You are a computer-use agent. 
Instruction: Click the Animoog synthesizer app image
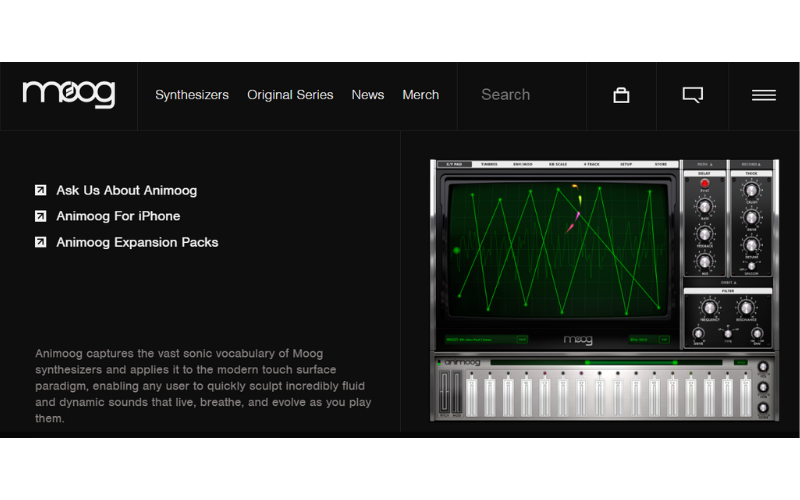[605, 290]
